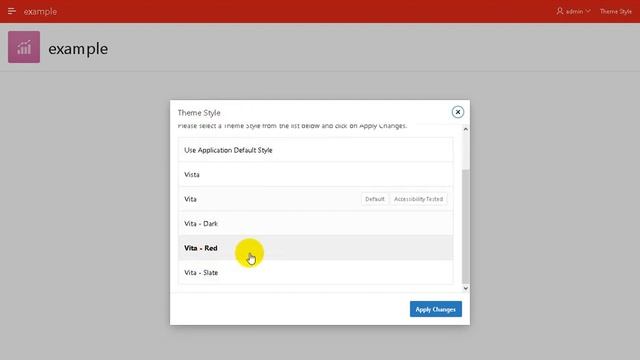This screenshot has height=360, width=640.
Task: Click the Theme Style dialog title
Action: [x=199, y=113]
